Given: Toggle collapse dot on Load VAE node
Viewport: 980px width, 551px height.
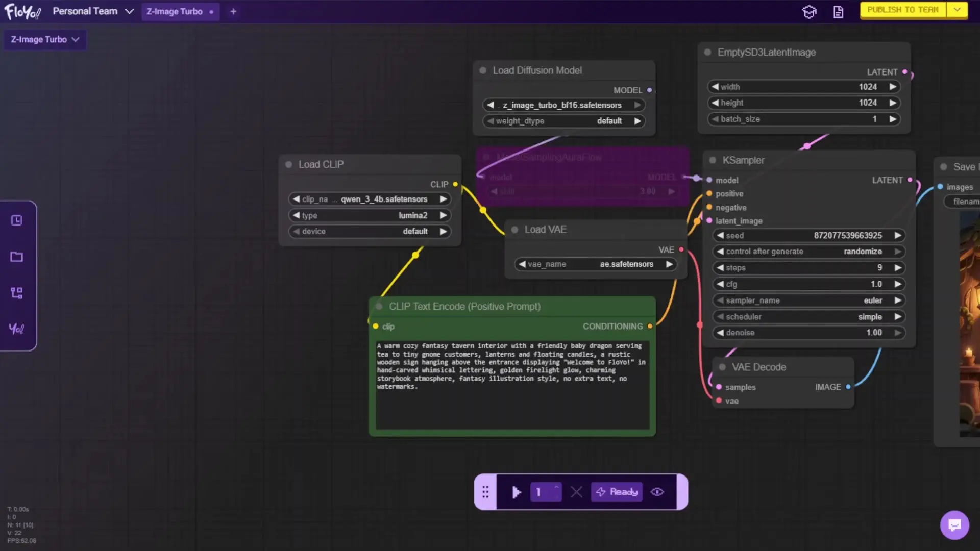Looking at the screenshot, I should [514, 230].
